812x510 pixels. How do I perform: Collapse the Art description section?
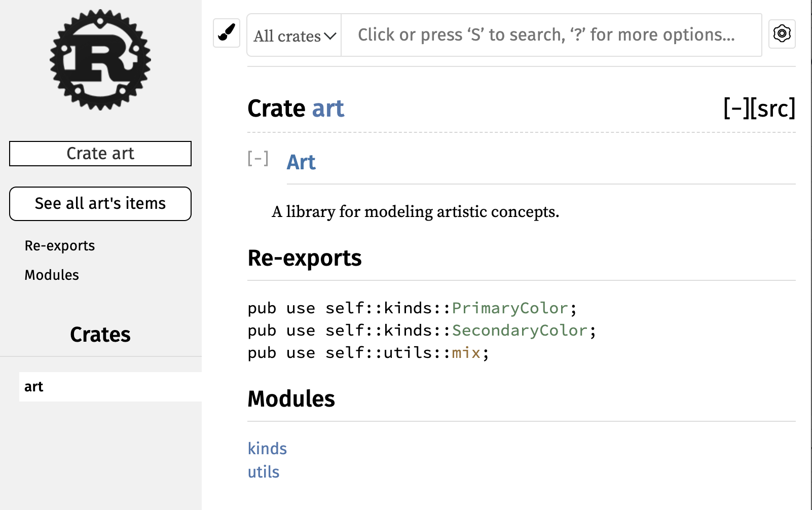point(258,159)
